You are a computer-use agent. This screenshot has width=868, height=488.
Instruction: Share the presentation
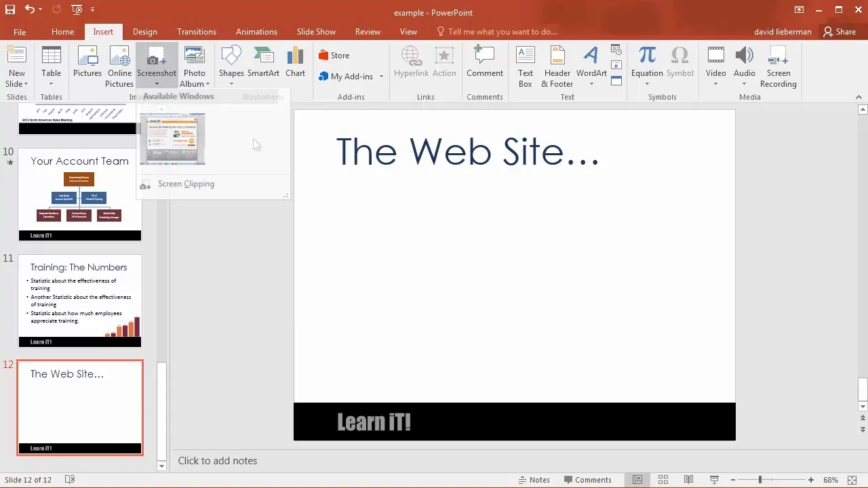(840, 32)
